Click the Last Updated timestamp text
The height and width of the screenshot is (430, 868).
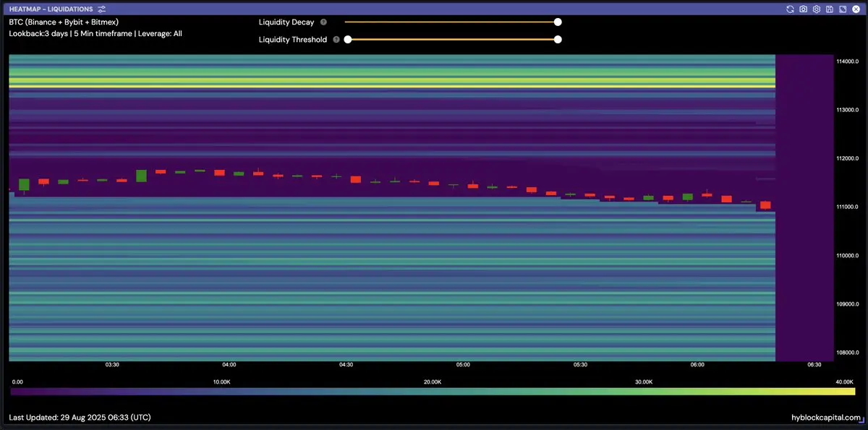pos(80,418)
